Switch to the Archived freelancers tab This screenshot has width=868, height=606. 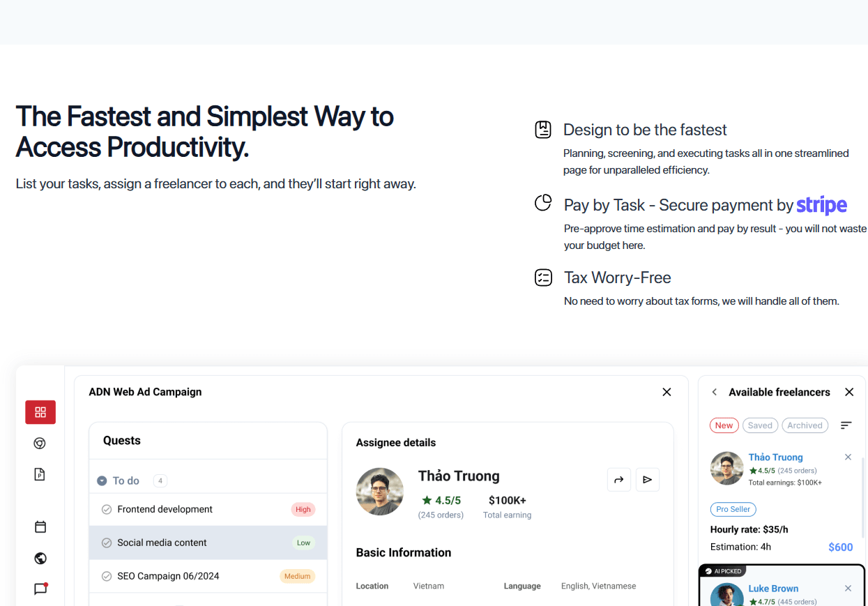pos(805,425)
